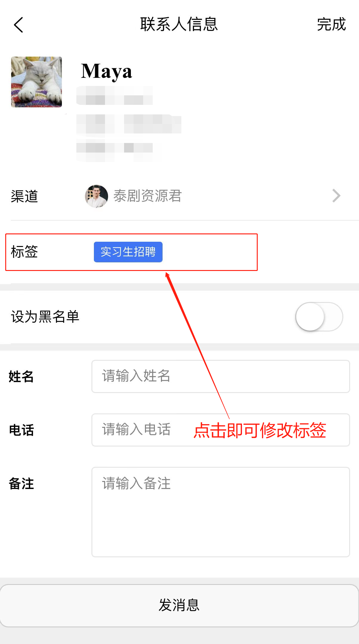Tap the 渠道 row label
The height and width of the screenshot is (644, 359).
(x=24, y=196)
